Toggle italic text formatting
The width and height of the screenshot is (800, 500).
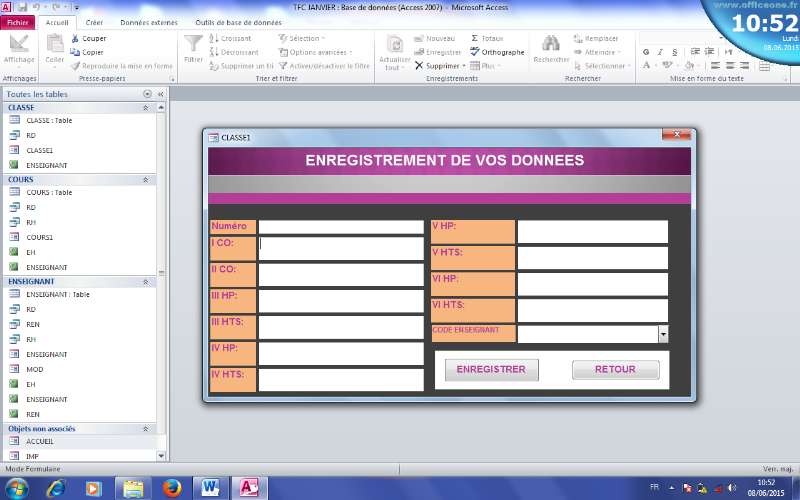point(660,52)
